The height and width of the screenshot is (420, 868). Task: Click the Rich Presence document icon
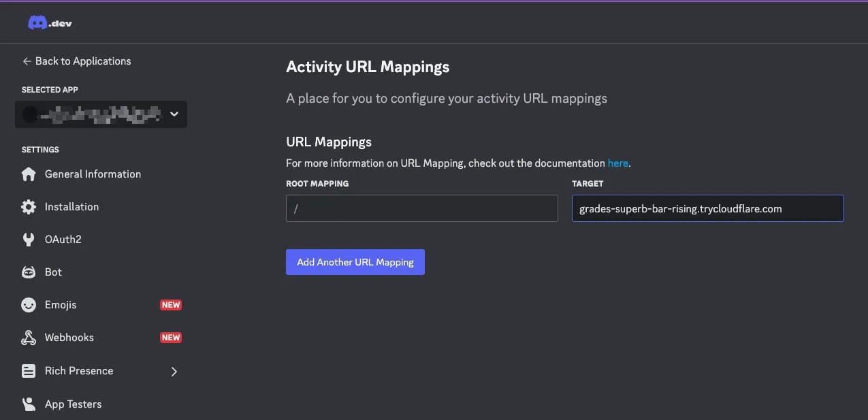point(29,371)
